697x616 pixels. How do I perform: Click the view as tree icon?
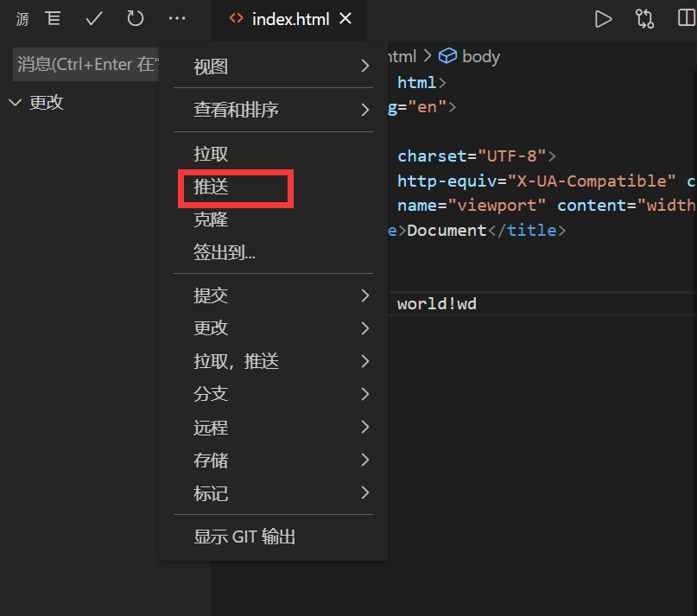tap(53, 19)
